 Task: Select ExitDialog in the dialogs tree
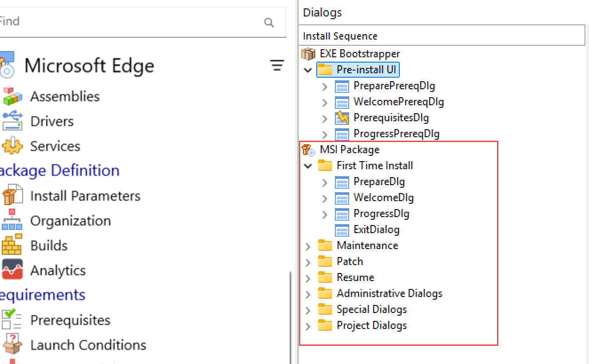pos(376,229)
